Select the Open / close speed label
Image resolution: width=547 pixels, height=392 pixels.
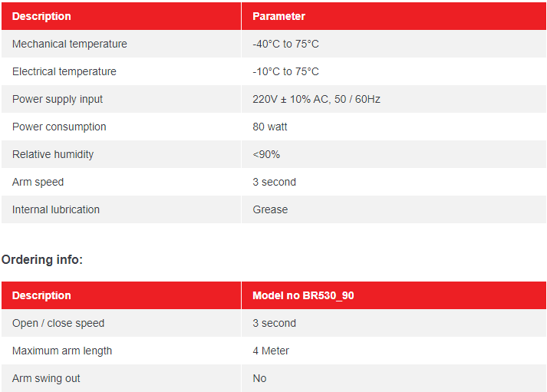58,323
